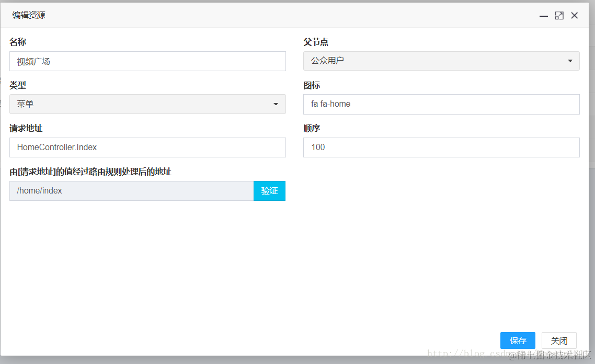Viewport: 595px width, 364px height.
Task: Click the 类型 label
Action: [18, 85]
